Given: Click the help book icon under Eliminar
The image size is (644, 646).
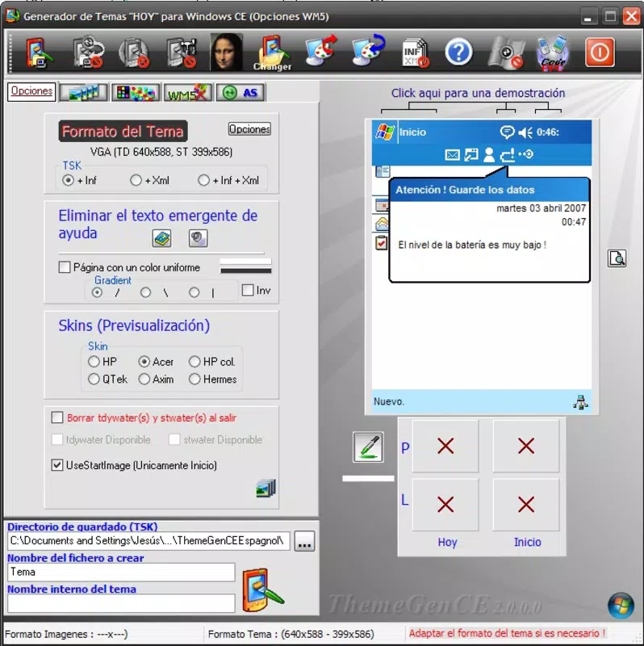Looking at the screenshot, I should 161,238.
